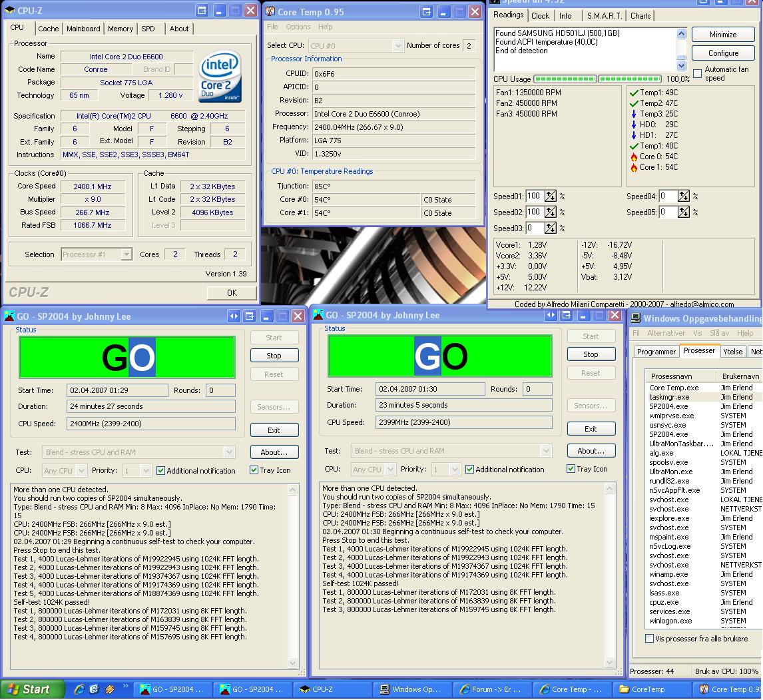Toggle Tray Icon in left SP2004 window

[254, 470]
